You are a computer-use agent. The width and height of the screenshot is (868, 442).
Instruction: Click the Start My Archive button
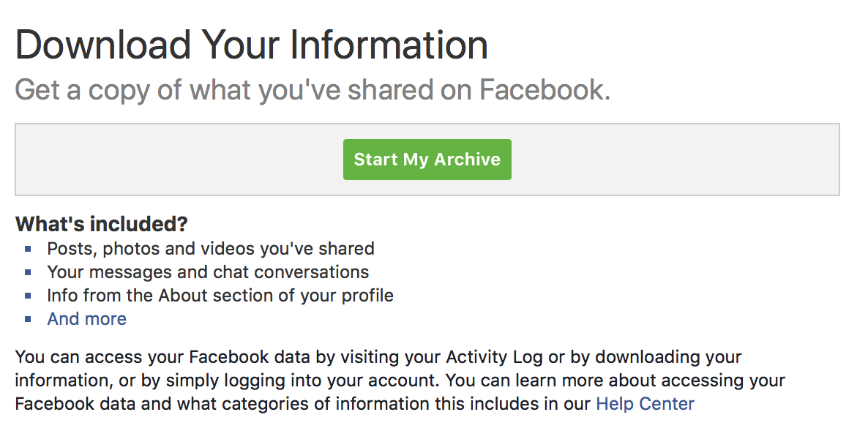click(427, 160)
